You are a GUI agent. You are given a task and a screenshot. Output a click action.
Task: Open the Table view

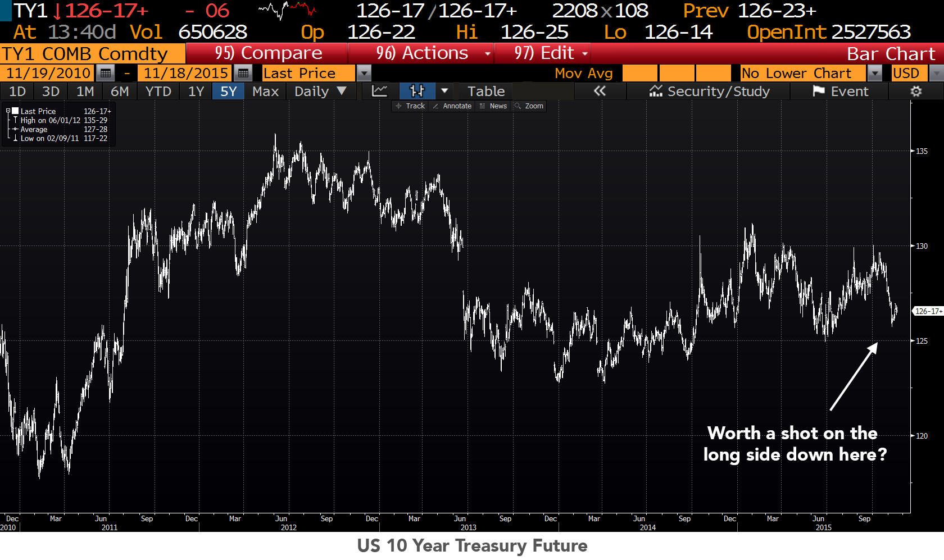coord(486,91)
